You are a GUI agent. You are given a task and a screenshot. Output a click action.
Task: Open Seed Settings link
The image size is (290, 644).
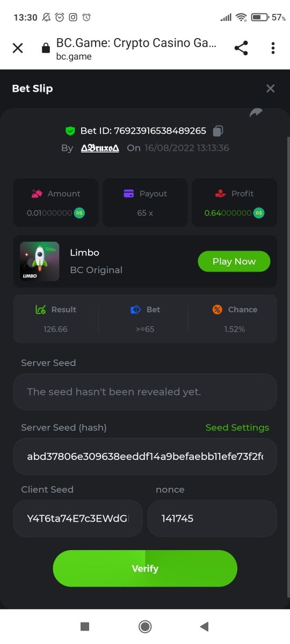pos(237,428)
